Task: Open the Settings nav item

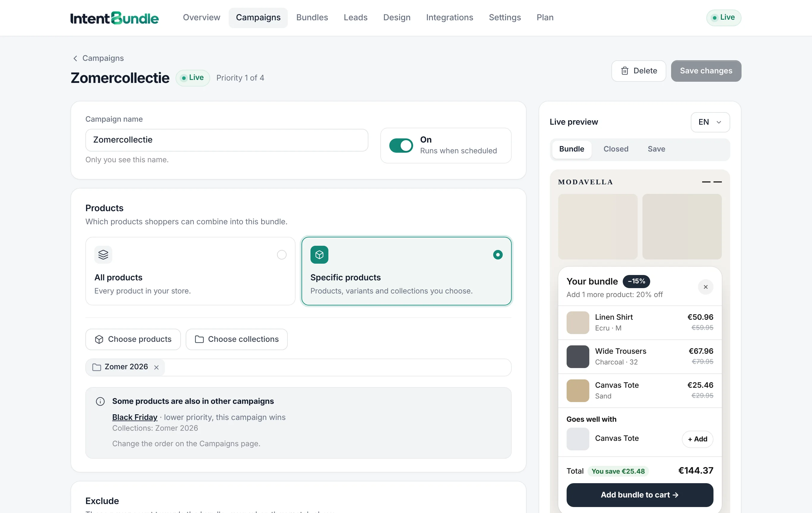Action: point(505,18)
